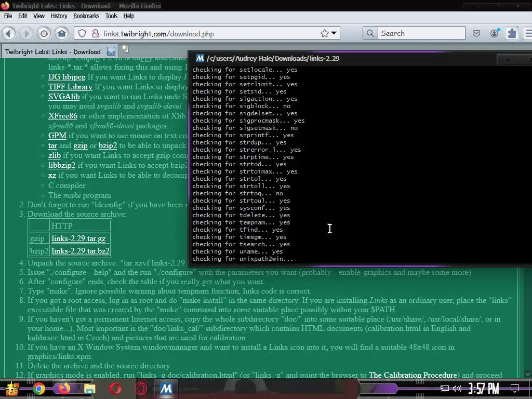Click the MSYS terminal title bar icon

[200, 58]
